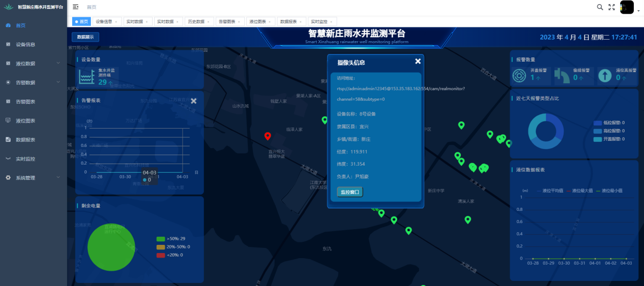
Task: Toggle fullscreen mode icon
Action: (612, 7)
